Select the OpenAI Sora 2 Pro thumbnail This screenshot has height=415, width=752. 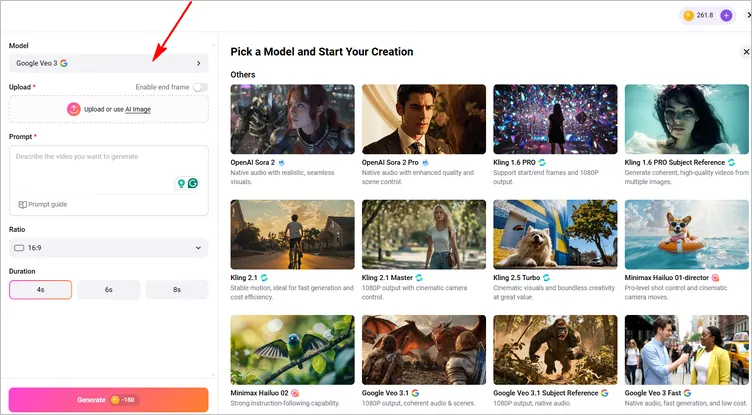[424, 119]
